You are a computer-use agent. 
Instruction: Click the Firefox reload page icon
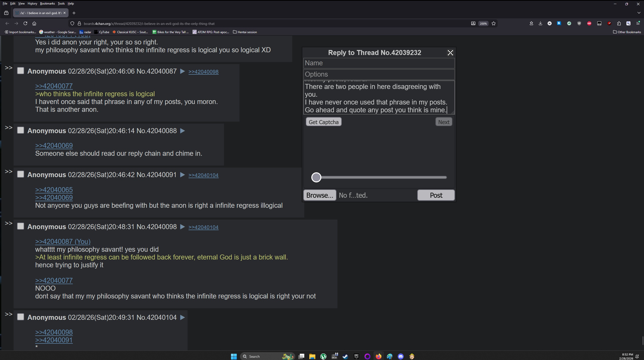point(25,23)
